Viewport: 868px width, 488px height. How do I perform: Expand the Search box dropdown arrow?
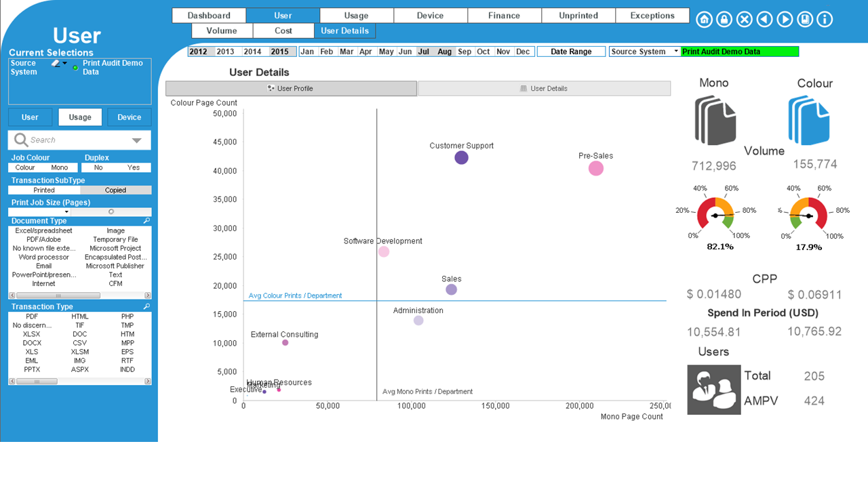point(137,140)
